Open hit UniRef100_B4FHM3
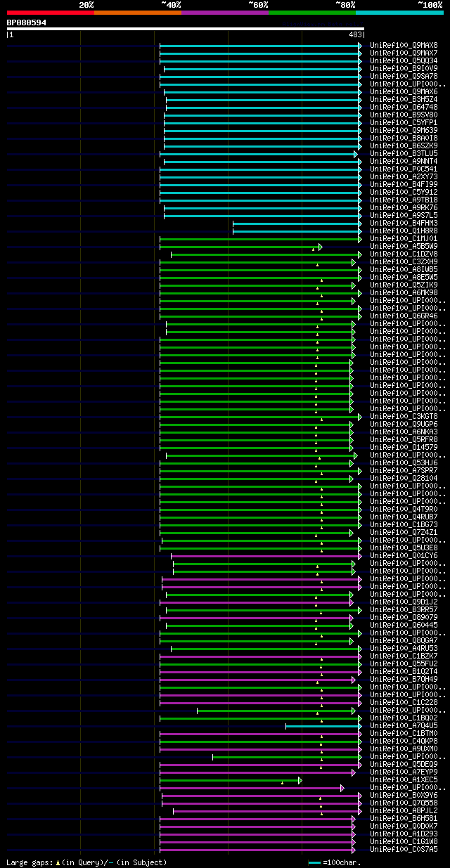The image size is (450, 868). (x=405, y=224)
